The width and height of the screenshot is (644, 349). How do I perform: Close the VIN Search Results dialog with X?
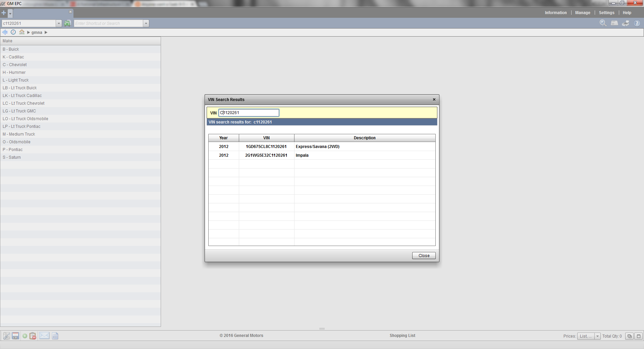pos(434,99)
